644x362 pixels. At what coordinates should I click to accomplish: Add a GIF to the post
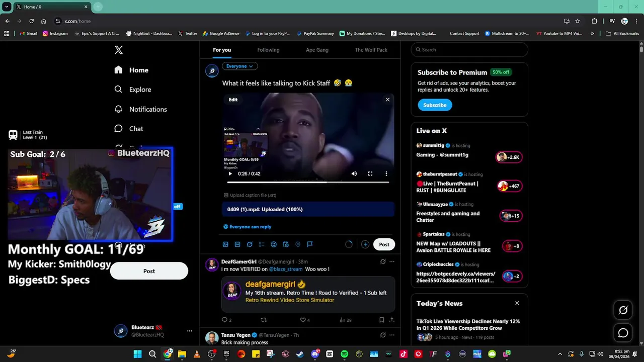coord(237,244)
